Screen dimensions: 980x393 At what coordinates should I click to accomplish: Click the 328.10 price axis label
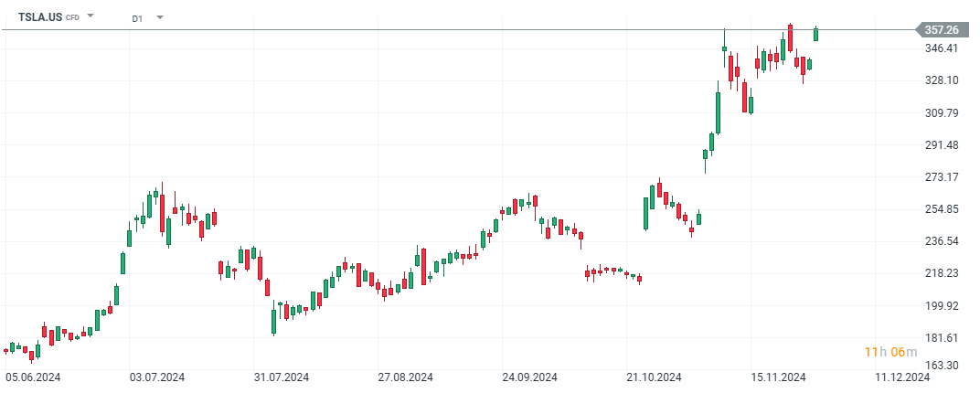click(942, 80)
